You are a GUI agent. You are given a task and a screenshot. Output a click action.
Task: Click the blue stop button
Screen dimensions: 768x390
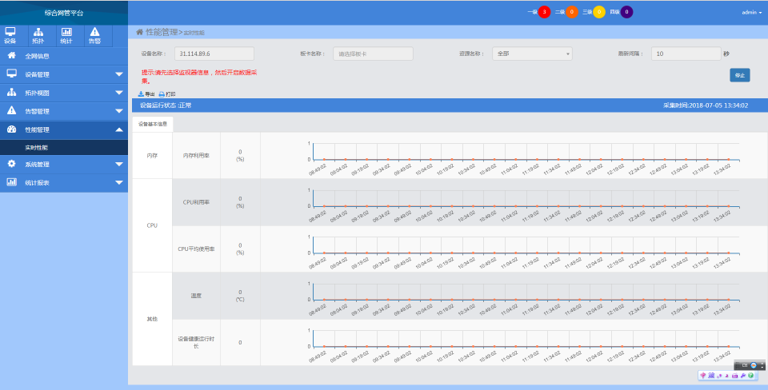(740, 75)
